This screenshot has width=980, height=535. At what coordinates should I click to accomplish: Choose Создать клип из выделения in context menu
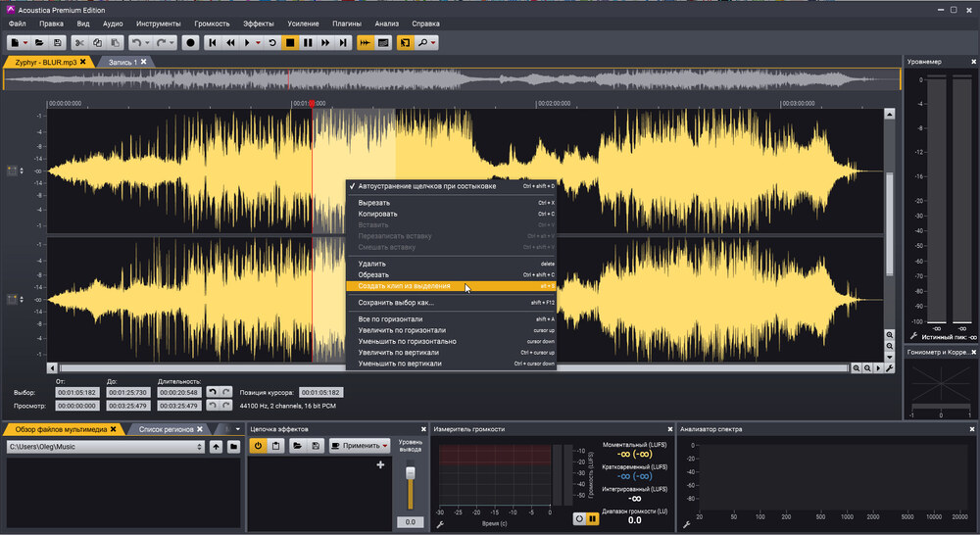[x=405, y=286]
